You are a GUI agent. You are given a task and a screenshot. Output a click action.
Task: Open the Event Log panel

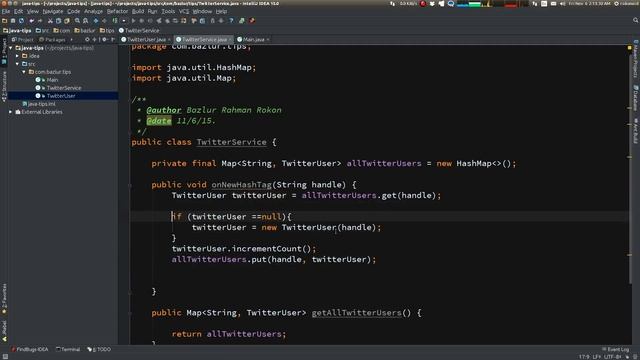coord(616,349)
